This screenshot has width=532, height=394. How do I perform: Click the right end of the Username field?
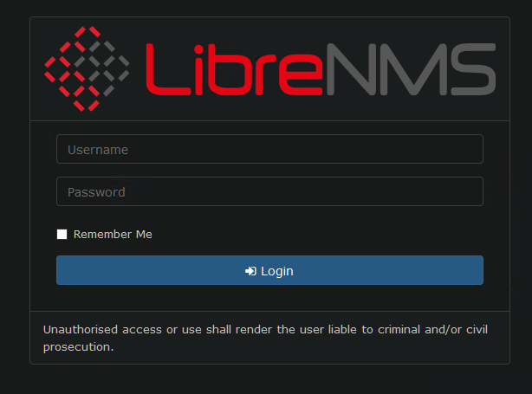point(473,149)
